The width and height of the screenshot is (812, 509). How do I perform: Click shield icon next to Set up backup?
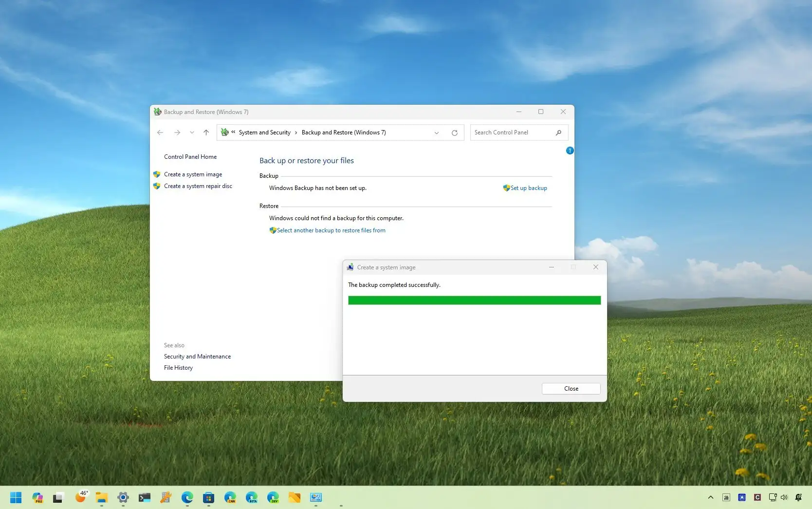tap(506, 188)
